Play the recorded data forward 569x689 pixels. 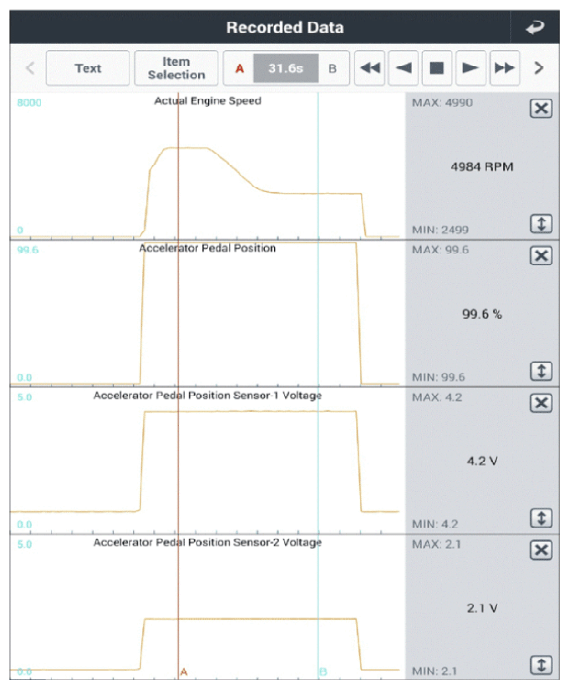471,68
